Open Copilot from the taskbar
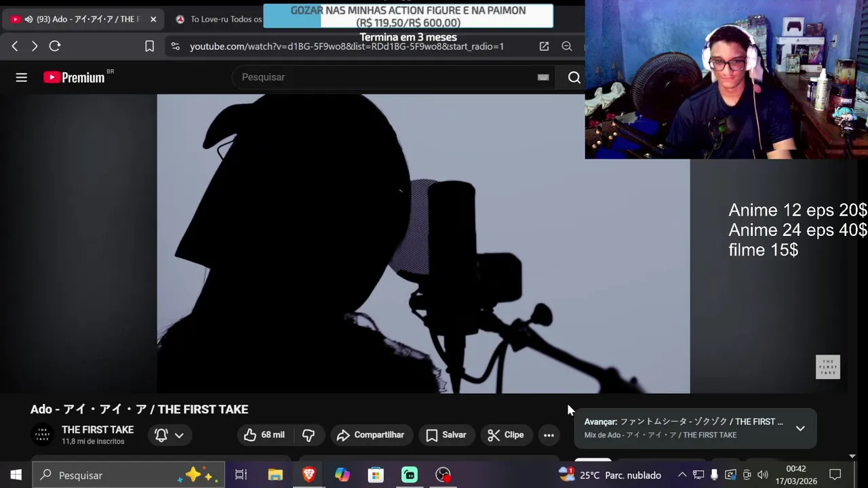This screenshot has height=488, width=868. pyautogui.click(x=342, y=475)
